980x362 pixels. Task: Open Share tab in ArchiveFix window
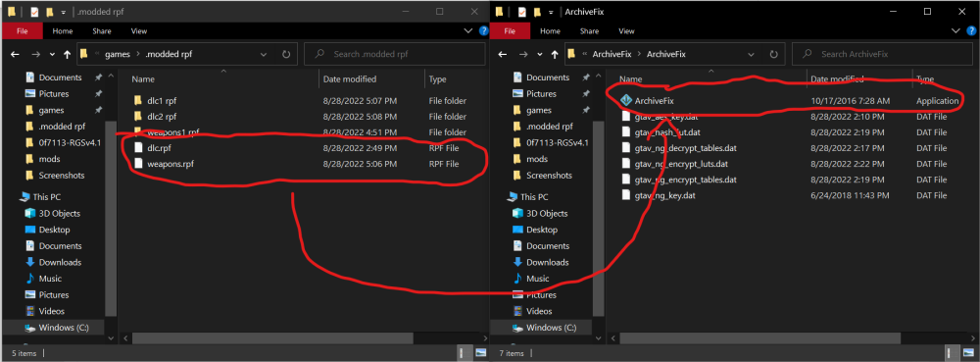pos(588,30)
